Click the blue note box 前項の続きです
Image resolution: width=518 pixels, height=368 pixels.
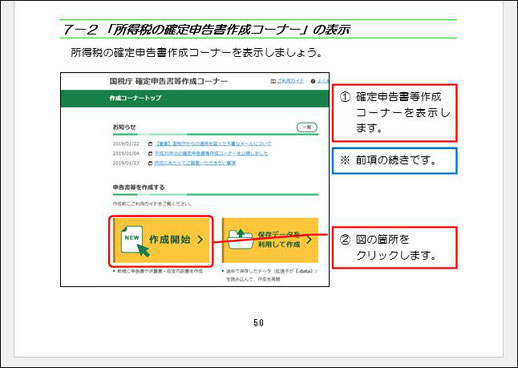click(394, 161)
